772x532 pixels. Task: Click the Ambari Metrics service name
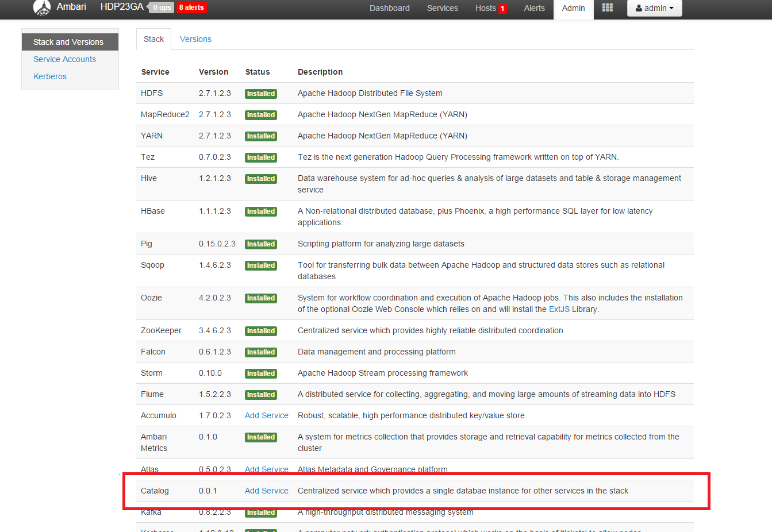pos(154,442)
